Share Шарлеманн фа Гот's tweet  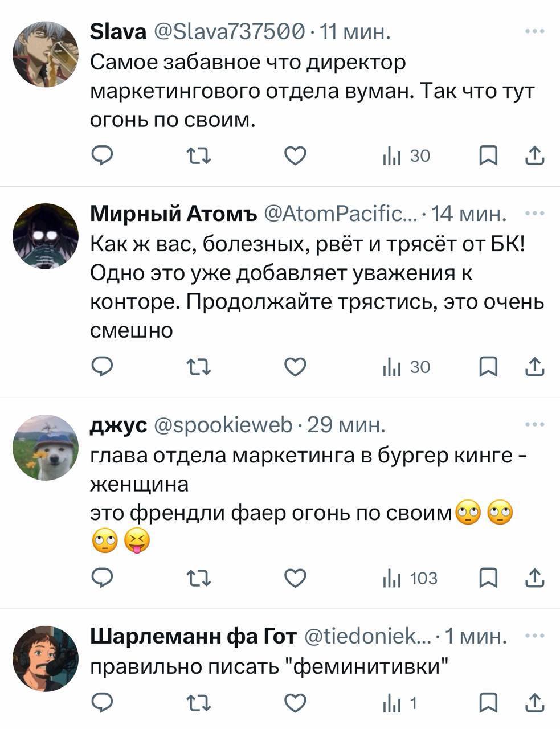tap(535, 704)
